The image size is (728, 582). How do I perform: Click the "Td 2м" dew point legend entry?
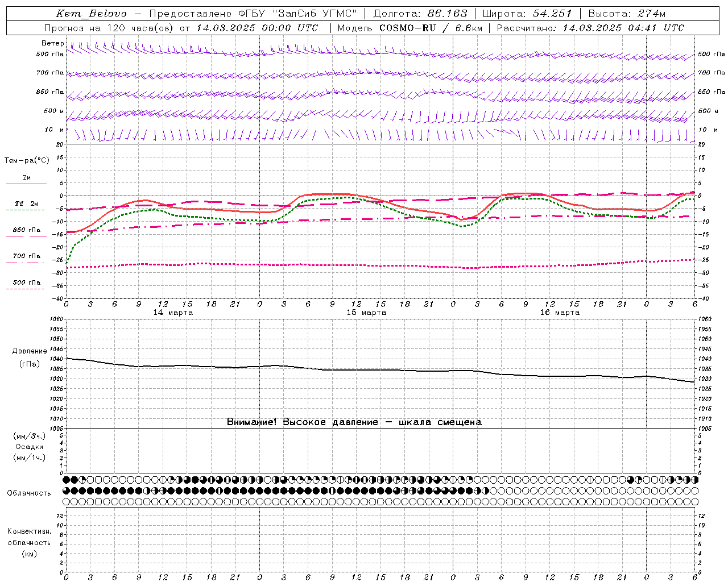point(26,203)
